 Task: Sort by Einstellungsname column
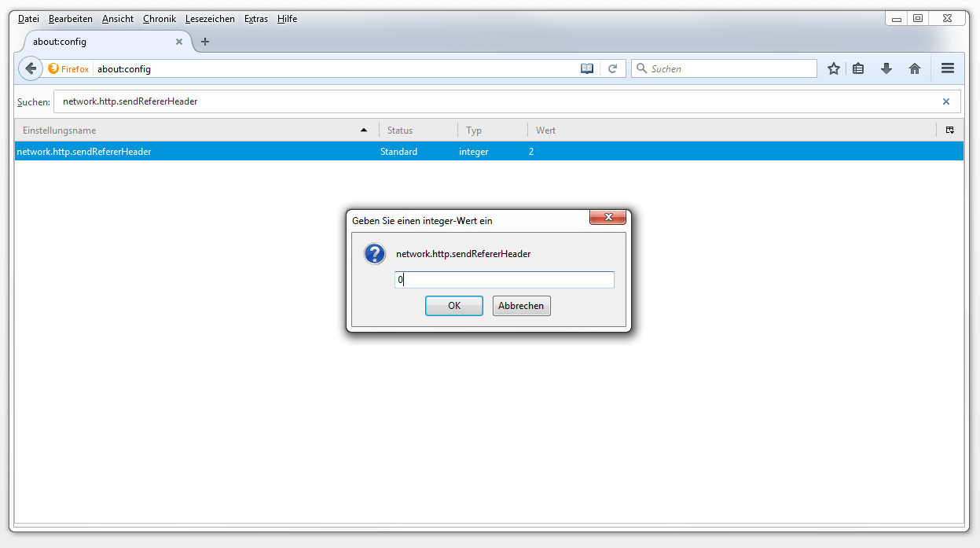(x=196, y=130)
